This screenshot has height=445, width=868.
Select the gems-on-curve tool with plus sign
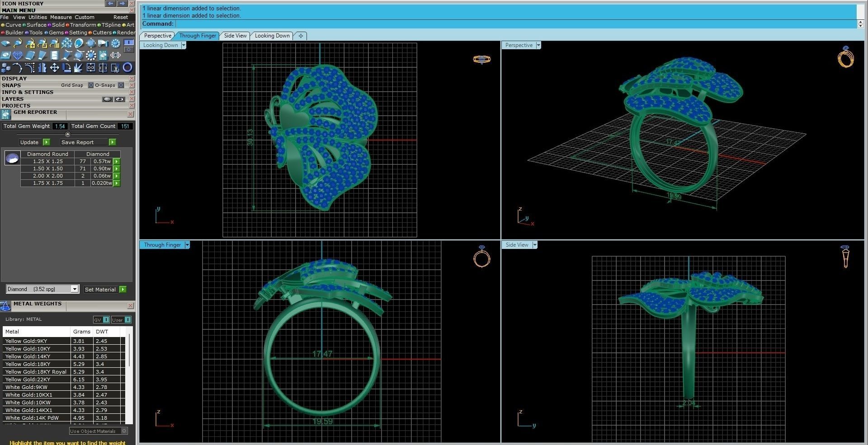[x=30, y=43]
